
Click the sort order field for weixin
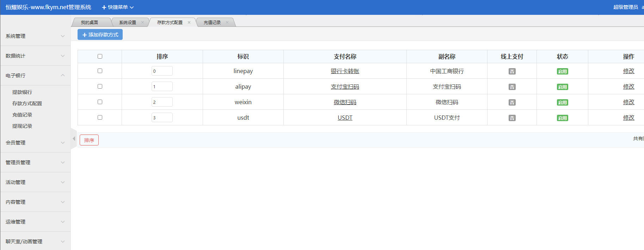coord(162,102)
